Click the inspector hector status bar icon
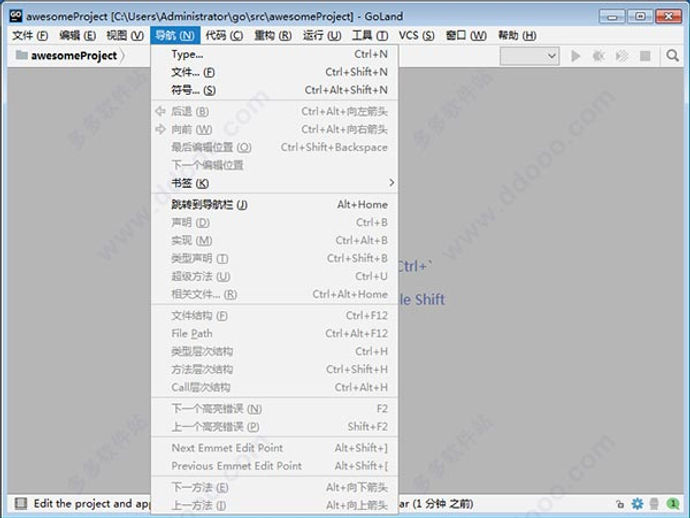 click(x=654, y=503)
